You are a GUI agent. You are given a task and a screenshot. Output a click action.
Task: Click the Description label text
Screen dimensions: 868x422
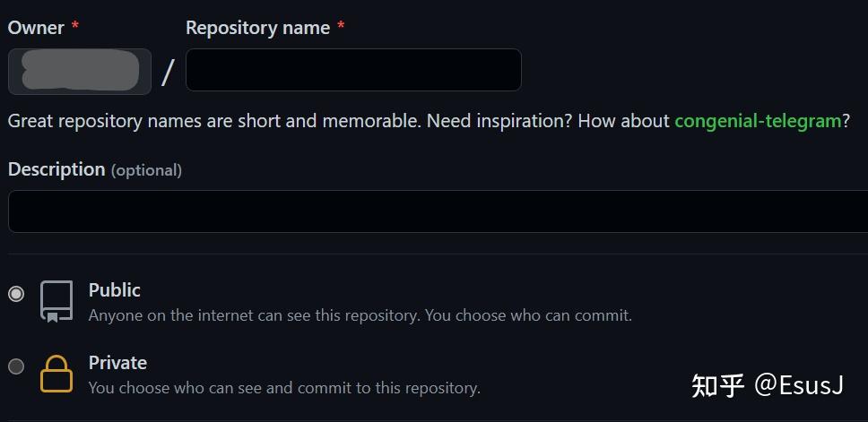coord(56,169)
